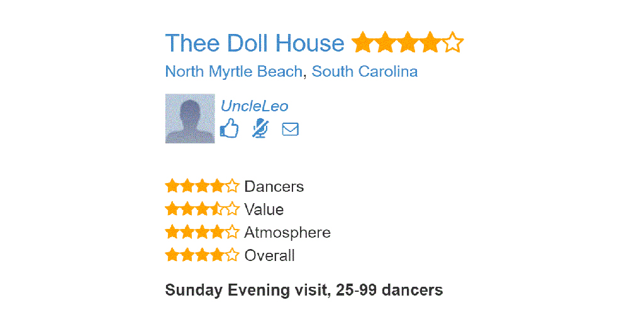
Task: Visit the UncleLeo profile link
Action: point(255,106)
